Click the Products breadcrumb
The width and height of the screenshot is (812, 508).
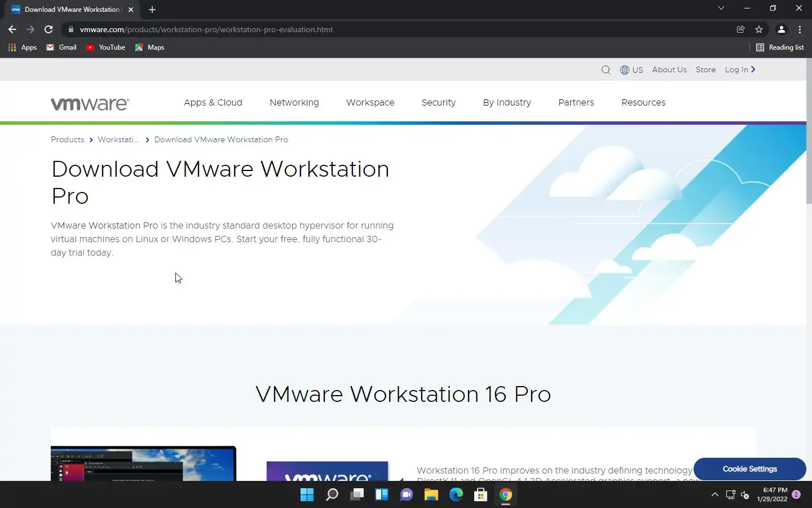pyautogui.click(x=68, y=139)
